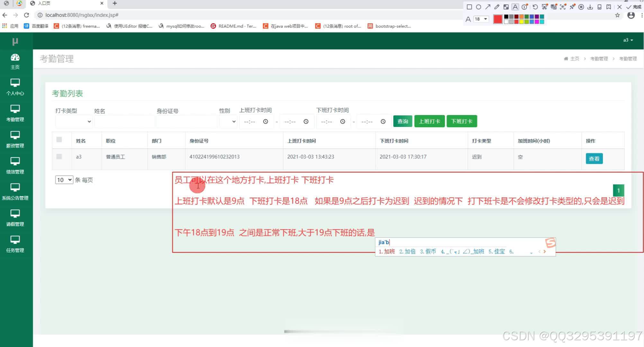Open the first 上班打卡时间 clock picker

tap(265, 121)
